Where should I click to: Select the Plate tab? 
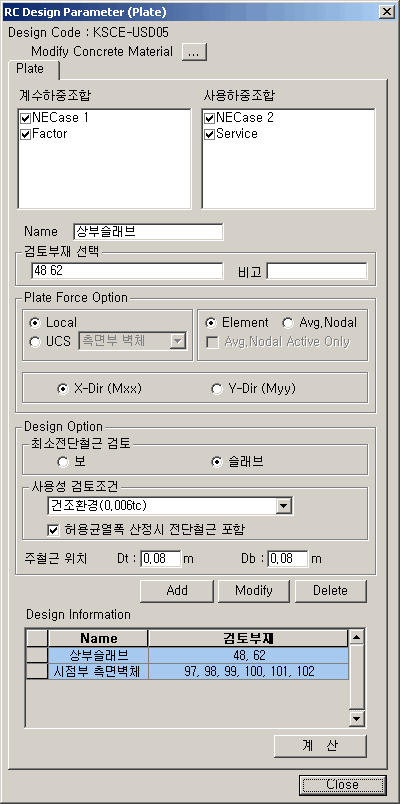click(x=31, y=69)
